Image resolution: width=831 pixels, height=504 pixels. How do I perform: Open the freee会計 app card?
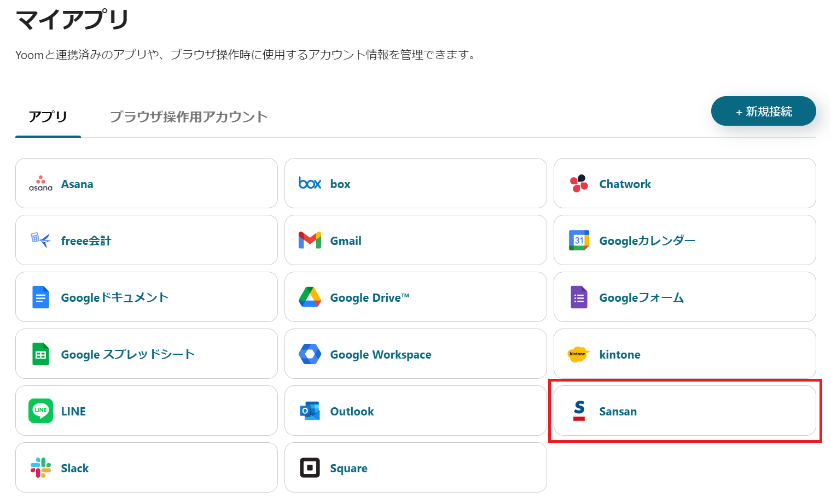(x=86, y=241)
